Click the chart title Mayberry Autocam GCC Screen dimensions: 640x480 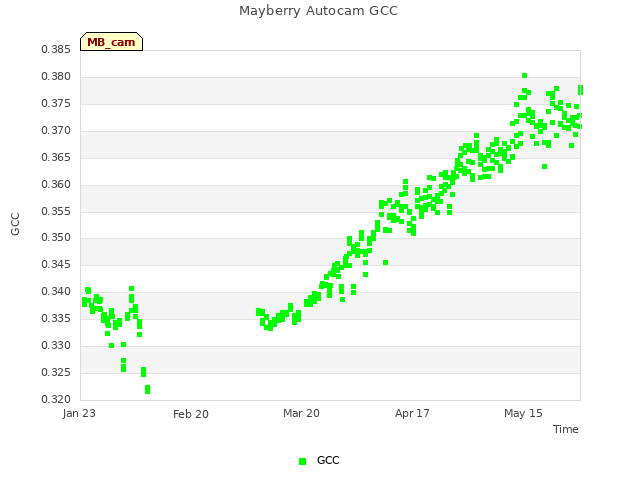(x=318, y=11)
